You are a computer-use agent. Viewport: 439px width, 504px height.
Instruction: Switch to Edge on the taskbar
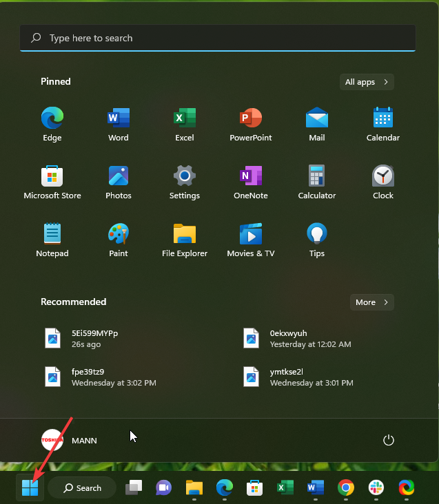pyautogui.click(x=225, y=487)
